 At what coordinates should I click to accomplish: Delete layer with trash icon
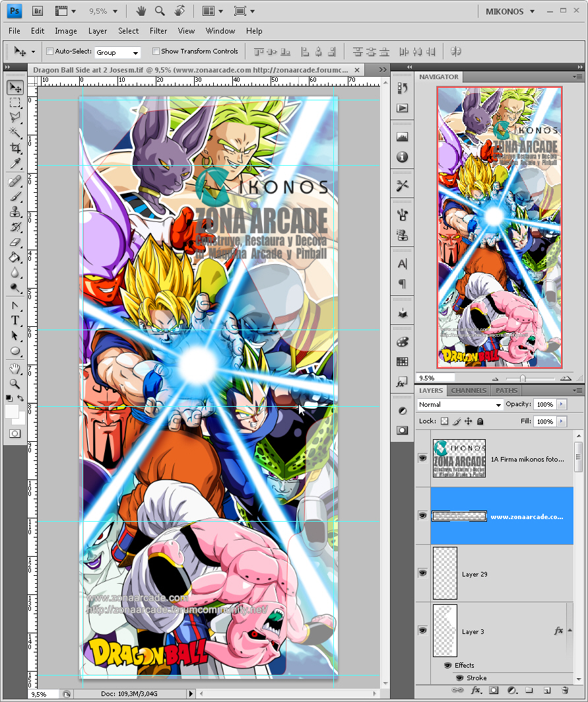tap(565, 690)
